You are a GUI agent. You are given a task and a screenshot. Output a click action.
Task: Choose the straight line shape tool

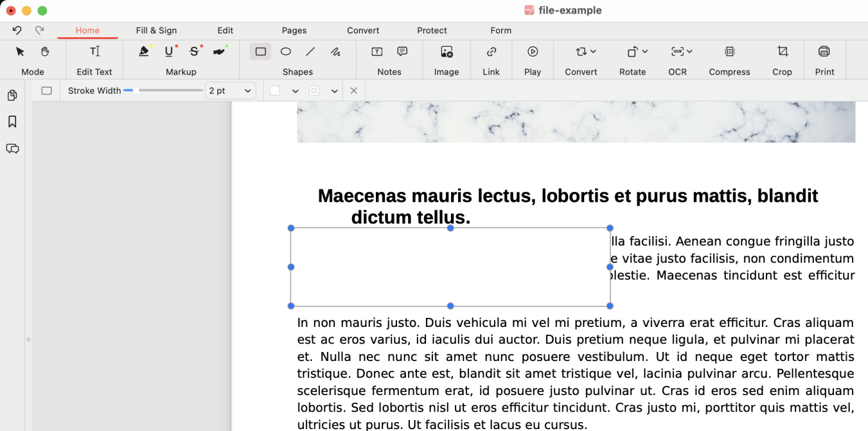click(x=310, y=51)
